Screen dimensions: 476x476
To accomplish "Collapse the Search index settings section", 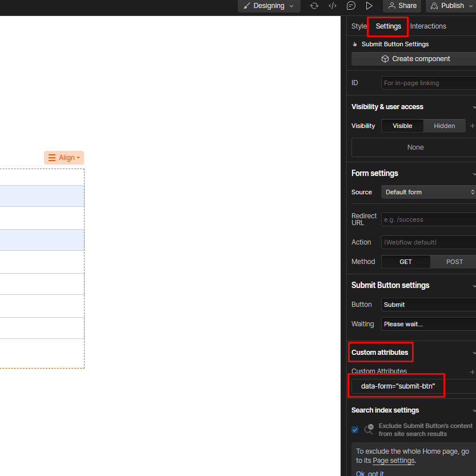I will [474, 410].
